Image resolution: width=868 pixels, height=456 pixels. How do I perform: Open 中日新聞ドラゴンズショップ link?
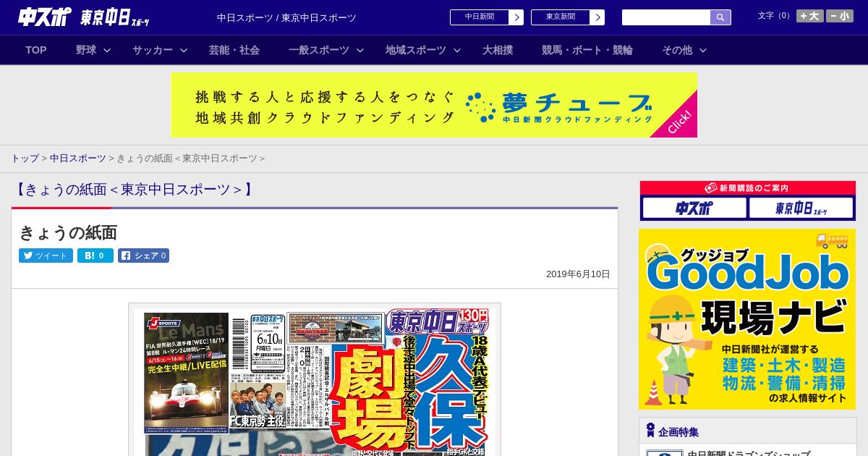[749, 453]
